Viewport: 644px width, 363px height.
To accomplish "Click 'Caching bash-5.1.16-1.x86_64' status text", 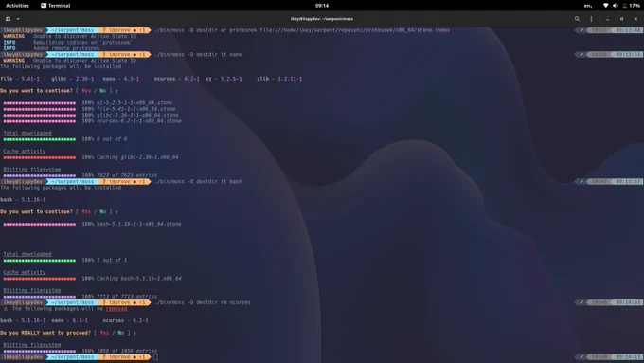I will [x=139, y=279].
